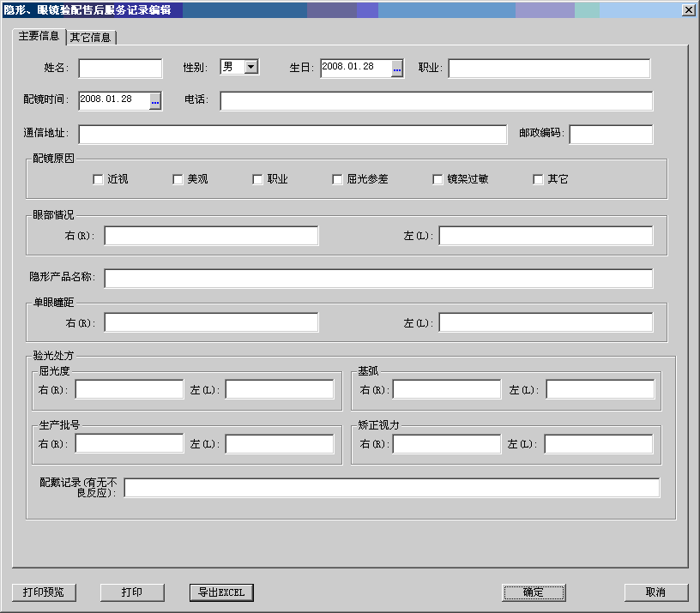Viewport: 700px width, 613px height.
Task: Click the 打印 button
Action: 132,592
